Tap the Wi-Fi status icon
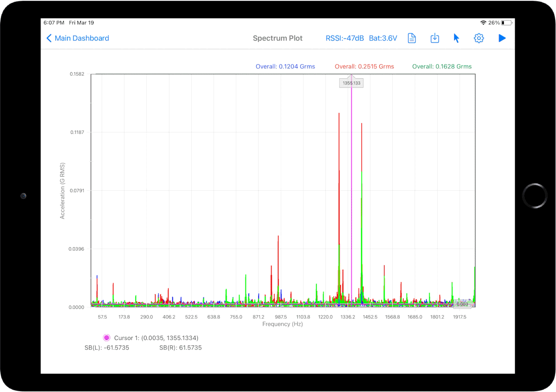The image size is (556, 392). (x=483, y=23)
